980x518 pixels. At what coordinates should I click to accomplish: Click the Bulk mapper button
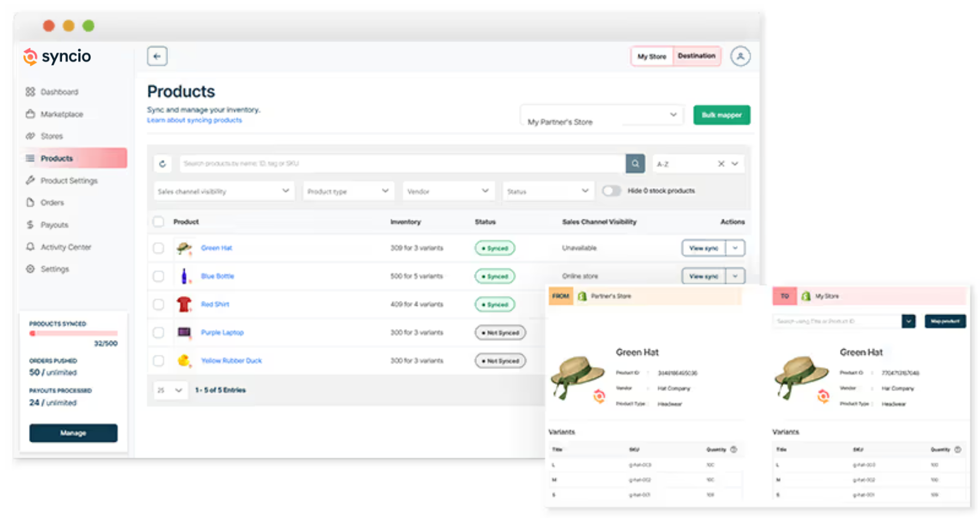722,115
